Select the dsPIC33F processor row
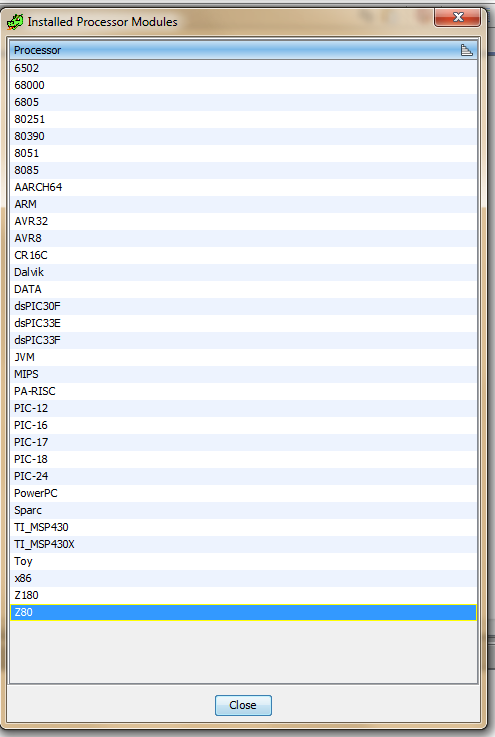The width and height of the screenshot is (495, 737). click(243, 340)
